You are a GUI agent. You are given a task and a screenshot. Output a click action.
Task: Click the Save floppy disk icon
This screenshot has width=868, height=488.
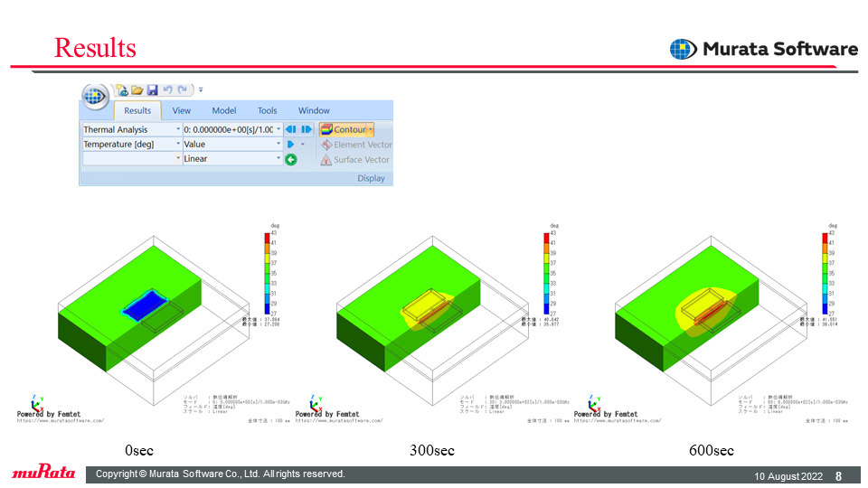[x=152, y=89]
